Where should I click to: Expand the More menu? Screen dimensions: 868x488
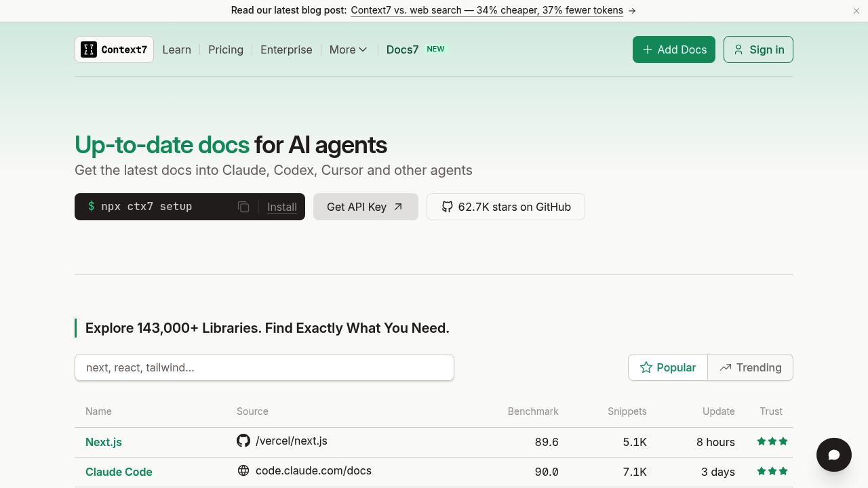click(x=349, y=49)
